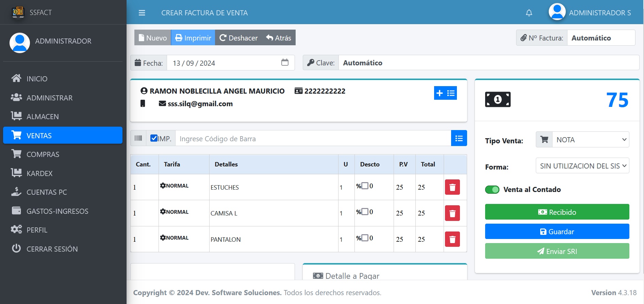Enable percent discount checkbox for ESTUCHES
644x304 pixels.
point(365,186)
